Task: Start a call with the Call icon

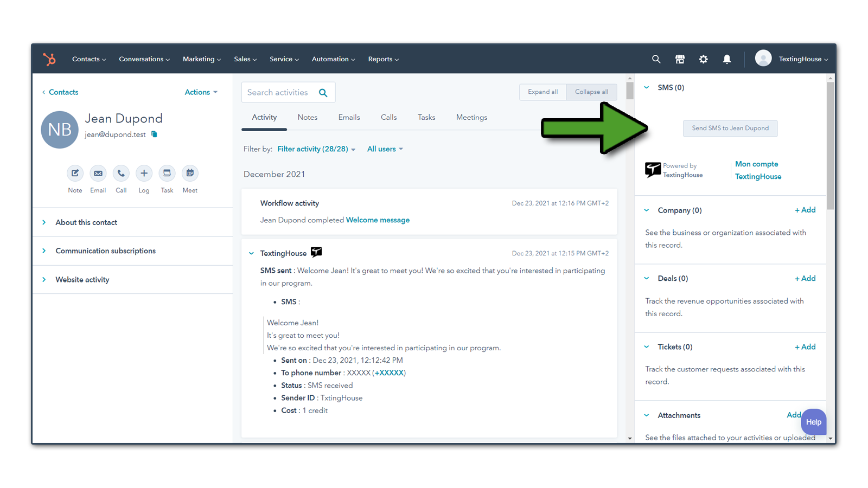Action: tap(120, 172)
